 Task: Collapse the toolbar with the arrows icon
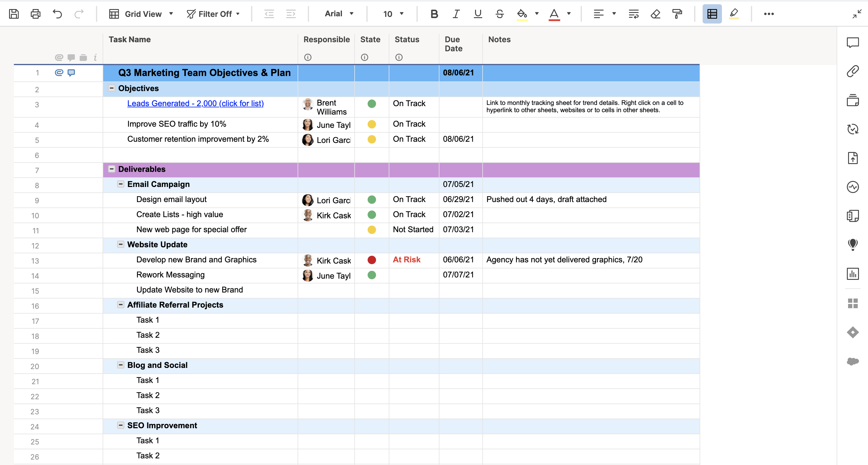point(857,14)
